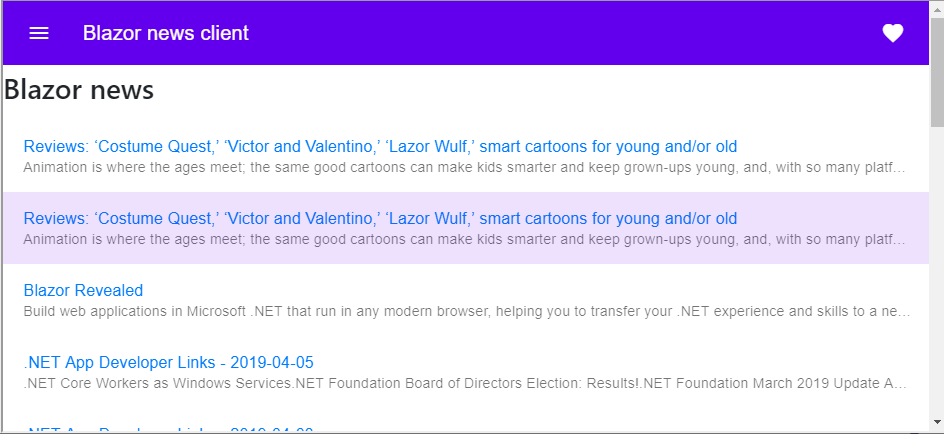Open the 'Blazor Revealed' article link
The height and width of the screenshot is (434, 944).
tap(83, 290)
